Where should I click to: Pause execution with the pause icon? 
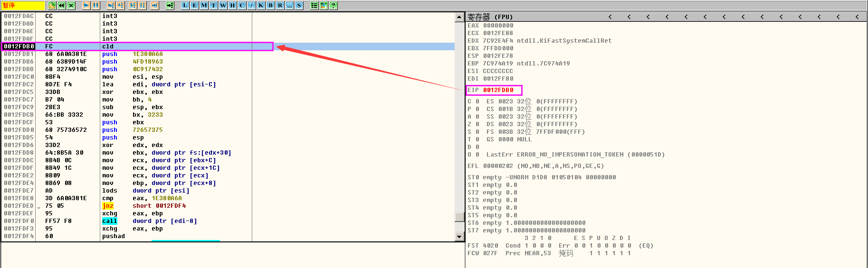tap(95, 5)
